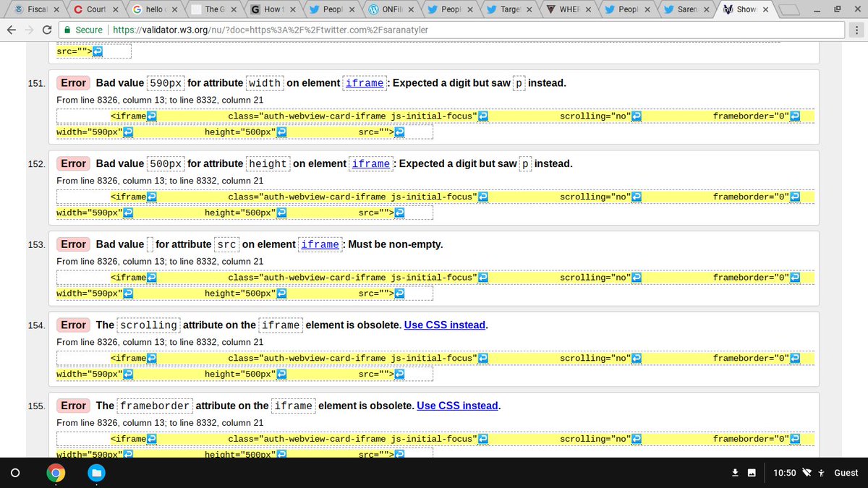Viewport: 868px width, 488px height.
Task: Click the iframe link in error 153
Action: click(320, 245)
